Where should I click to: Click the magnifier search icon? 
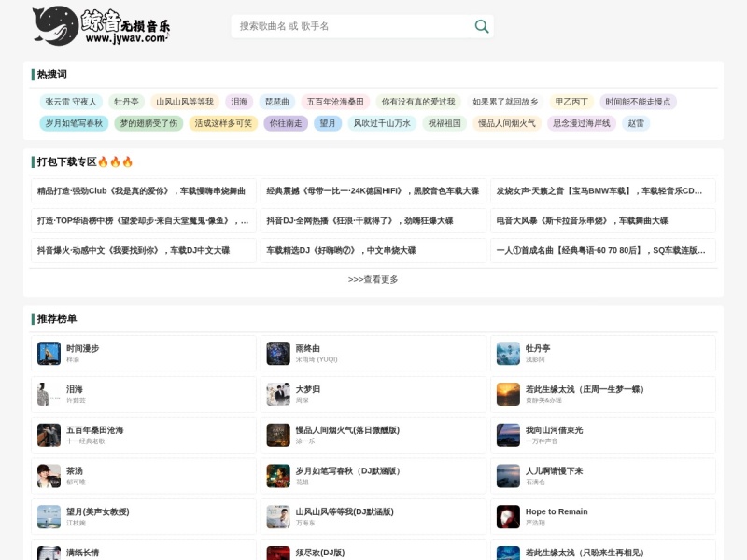click(x=482, y=26)
